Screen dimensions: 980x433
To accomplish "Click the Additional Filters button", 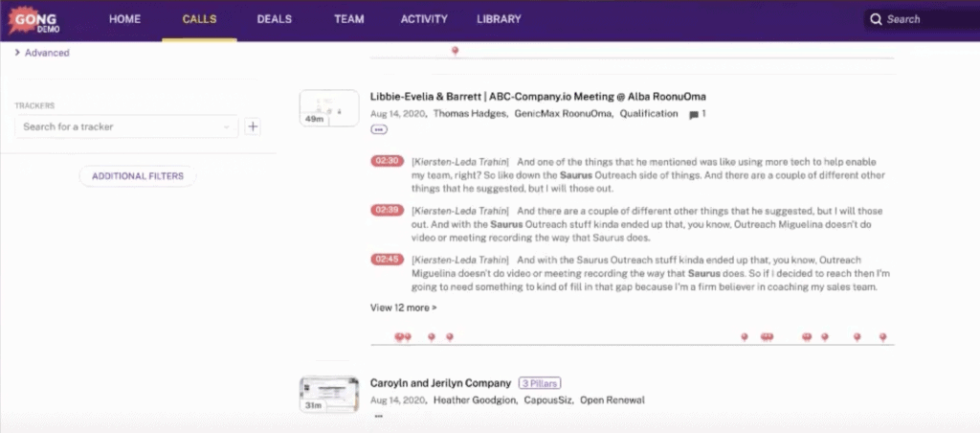I will (138, 176).
